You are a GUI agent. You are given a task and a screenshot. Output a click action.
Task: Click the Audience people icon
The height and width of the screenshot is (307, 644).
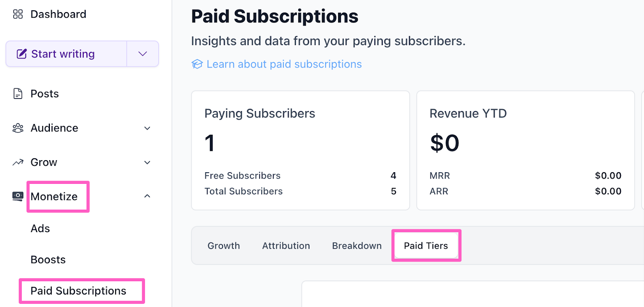coord(18,128)
